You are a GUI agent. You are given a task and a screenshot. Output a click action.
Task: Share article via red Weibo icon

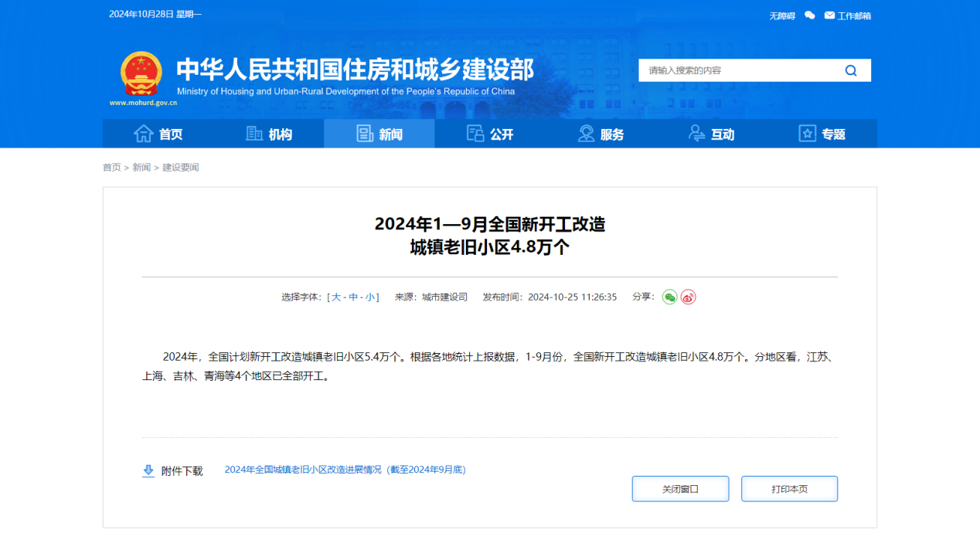[688, 297]
